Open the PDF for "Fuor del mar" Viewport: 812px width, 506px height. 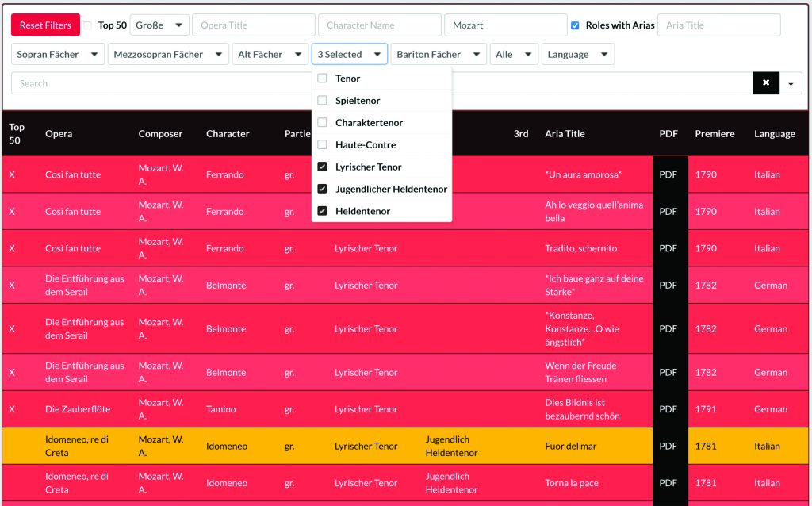668,446
